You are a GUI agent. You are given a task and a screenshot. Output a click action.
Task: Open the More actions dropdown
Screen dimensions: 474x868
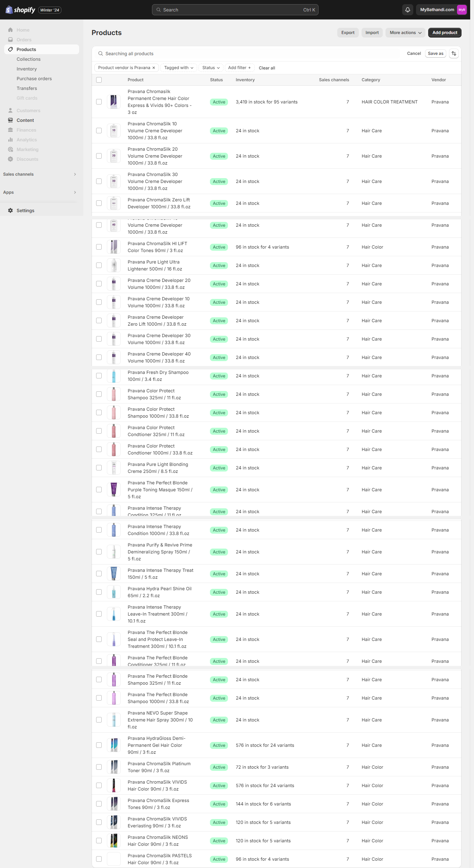(x=405, y=33)
